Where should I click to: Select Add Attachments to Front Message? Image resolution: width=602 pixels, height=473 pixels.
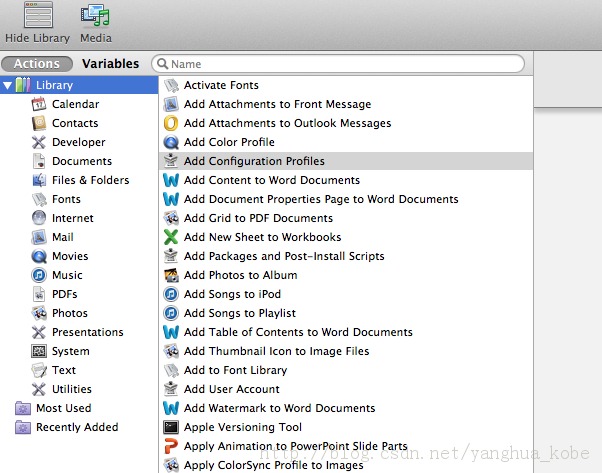(x=346, y=104)
